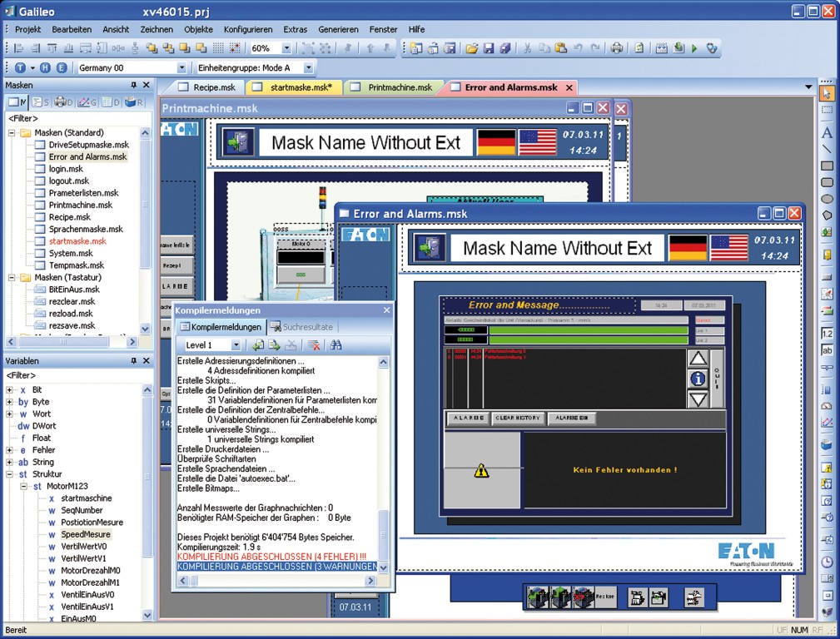
Task: Toggle the grid display icon
Action: coord(218,48)
